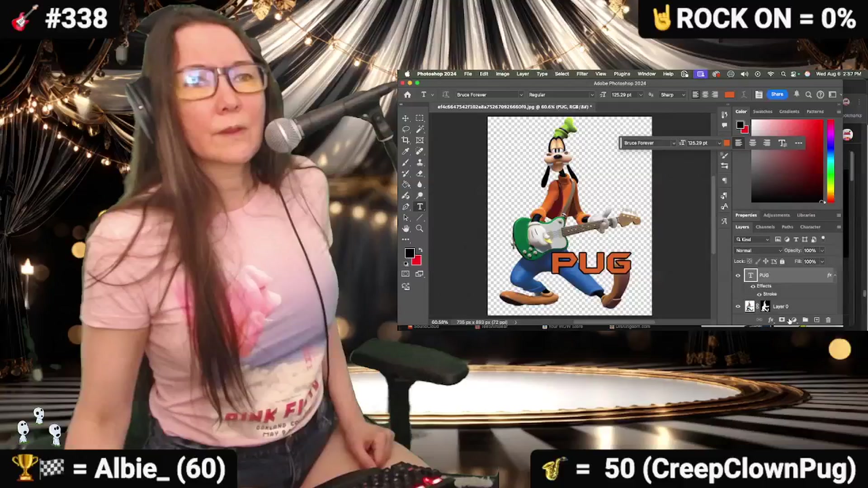Toggle lock transparent pixels

(750, 261)
